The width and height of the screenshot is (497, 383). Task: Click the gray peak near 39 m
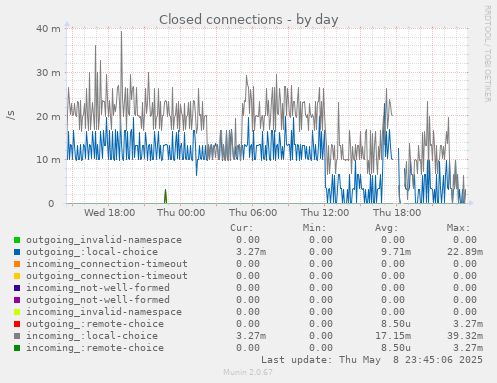point(121,33)
